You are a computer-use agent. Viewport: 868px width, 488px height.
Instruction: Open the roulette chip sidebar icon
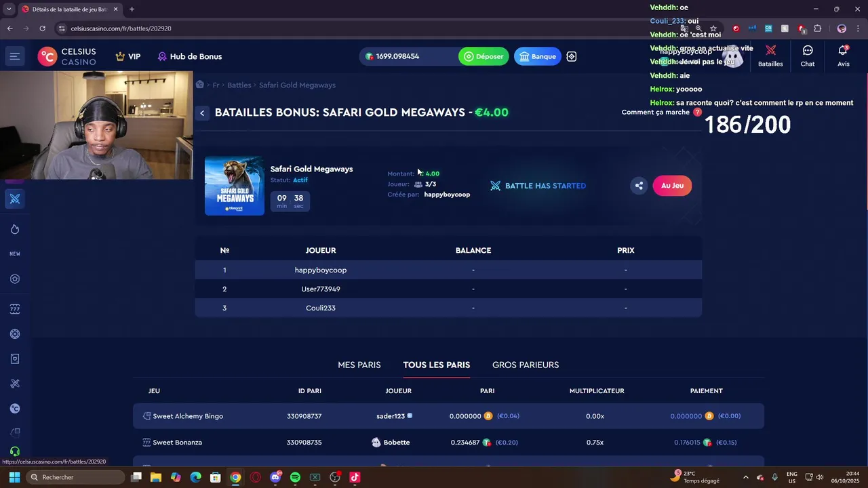[x=15, y=334]
